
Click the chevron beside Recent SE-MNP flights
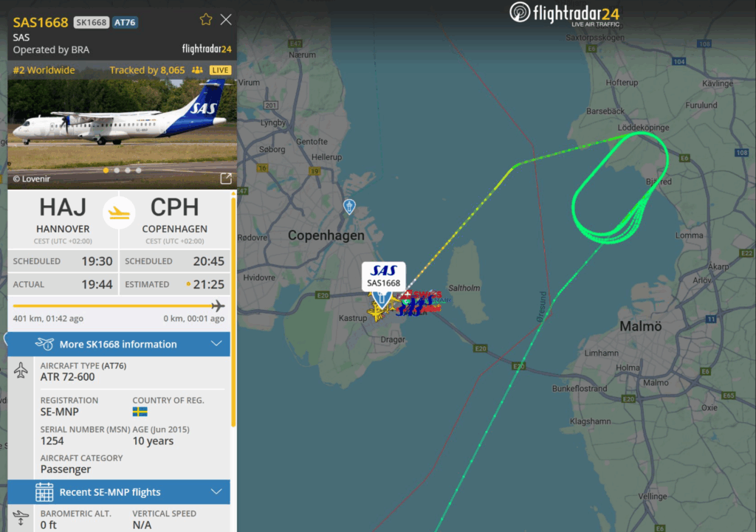point(216,492)
